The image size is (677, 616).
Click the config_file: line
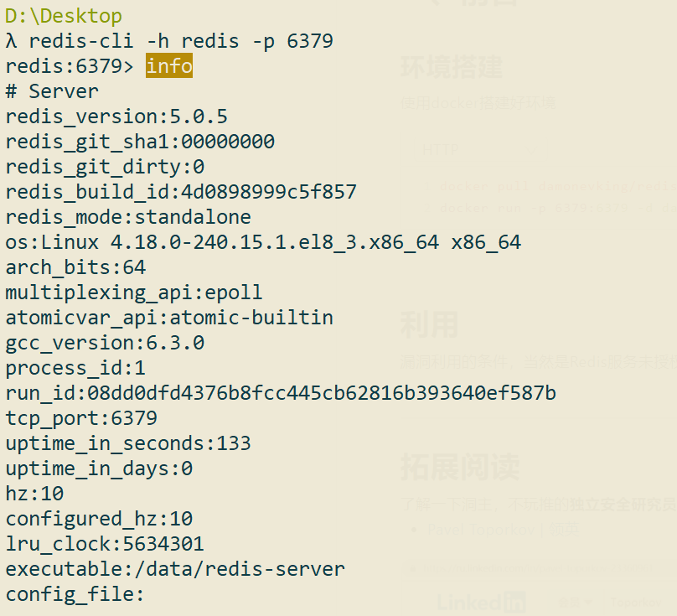click(x=75, y=594)
